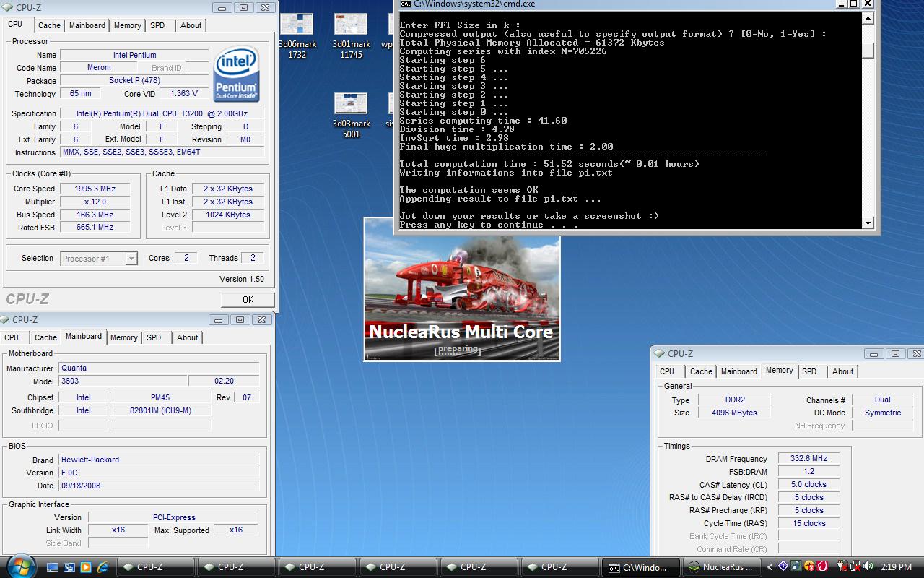The width and height of the screenshot is (924, 578).
Task: Click the FSB:DRAM 1:2 value
Action: [808, 471]
